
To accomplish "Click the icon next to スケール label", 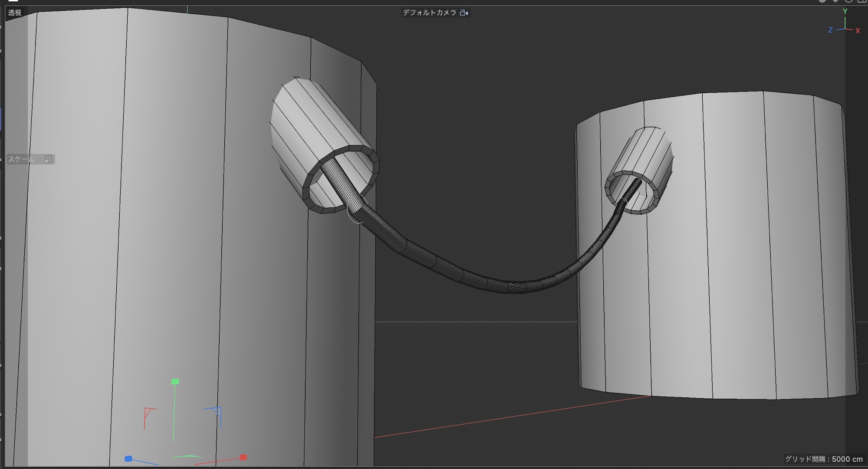I will 48,159.
